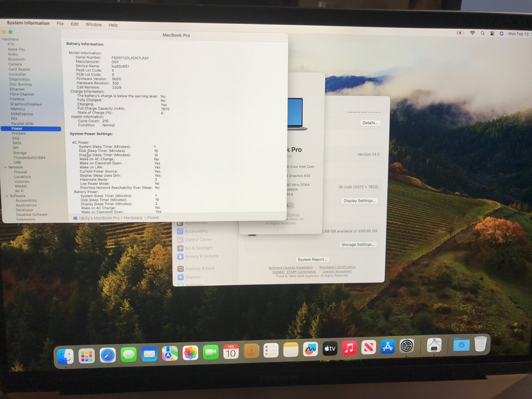Open Music app in dock
The image size is (532, 399).
[x=349, y=348]
